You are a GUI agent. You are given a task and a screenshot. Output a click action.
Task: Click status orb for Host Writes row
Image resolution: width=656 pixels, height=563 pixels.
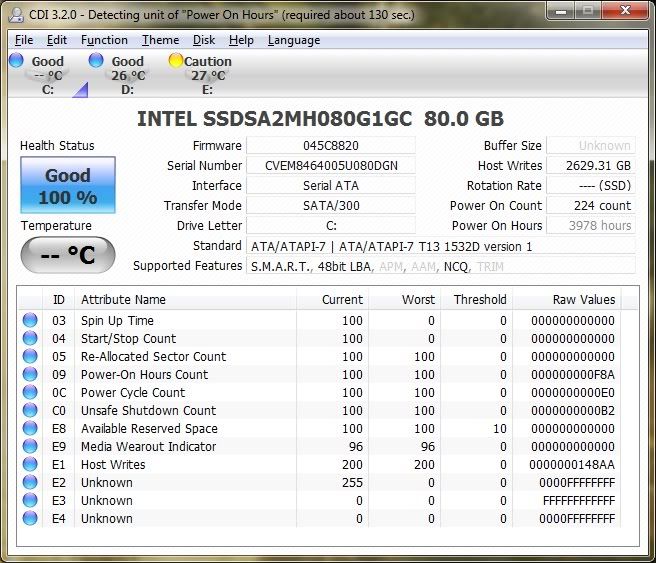tap(30, 464)
